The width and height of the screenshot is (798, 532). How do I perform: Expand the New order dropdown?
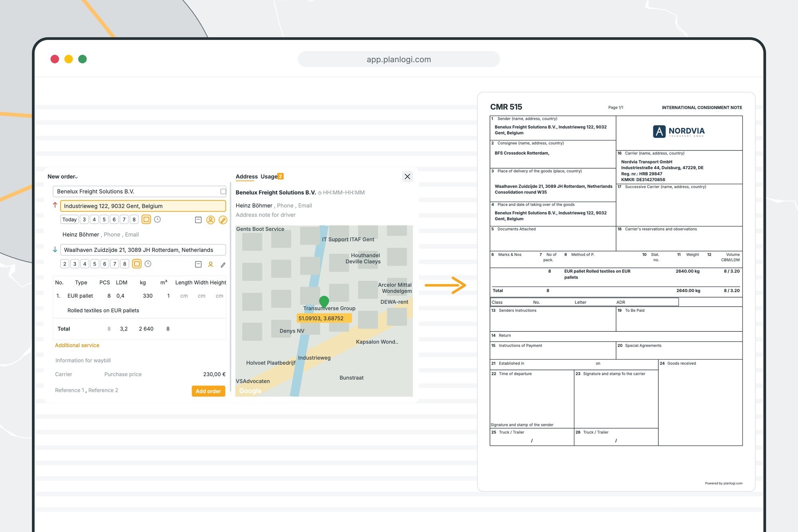pos(63,176)
